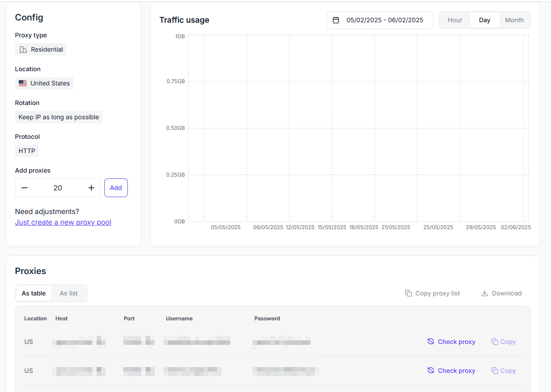Image resolution: width=551 pixels, height=392 pixels.
Task: Click the HTTP protocol value
Action: pyautogui.click(x=27, y=151)
